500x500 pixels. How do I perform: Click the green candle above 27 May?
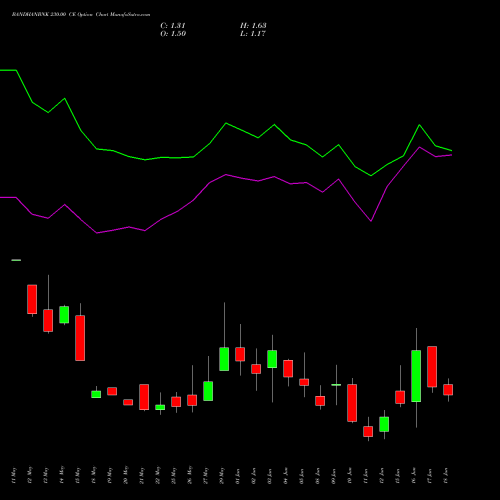coord(208,391)
